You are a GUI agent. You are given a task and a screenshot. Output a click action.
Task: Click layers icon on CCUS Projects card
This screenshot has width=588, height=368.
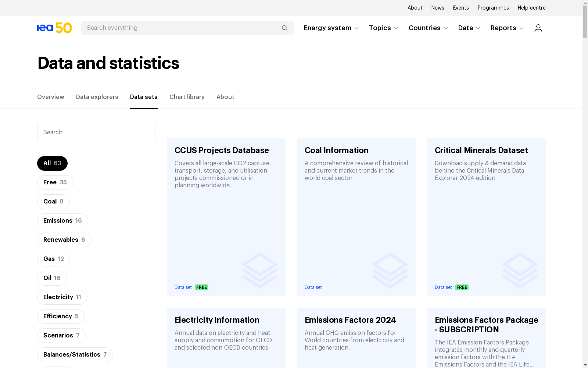point(259,270)
